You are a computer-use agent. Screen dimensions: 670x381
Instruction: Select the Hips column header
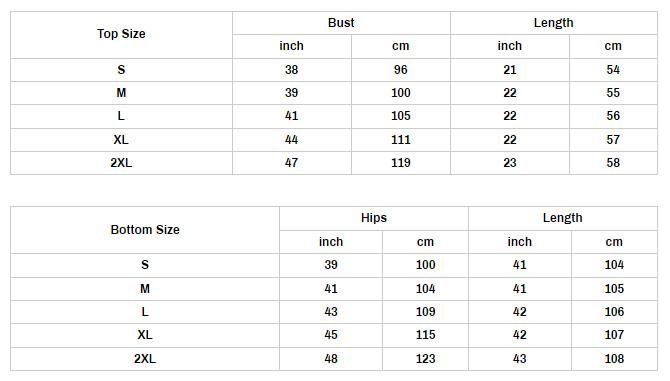point(374,218)
